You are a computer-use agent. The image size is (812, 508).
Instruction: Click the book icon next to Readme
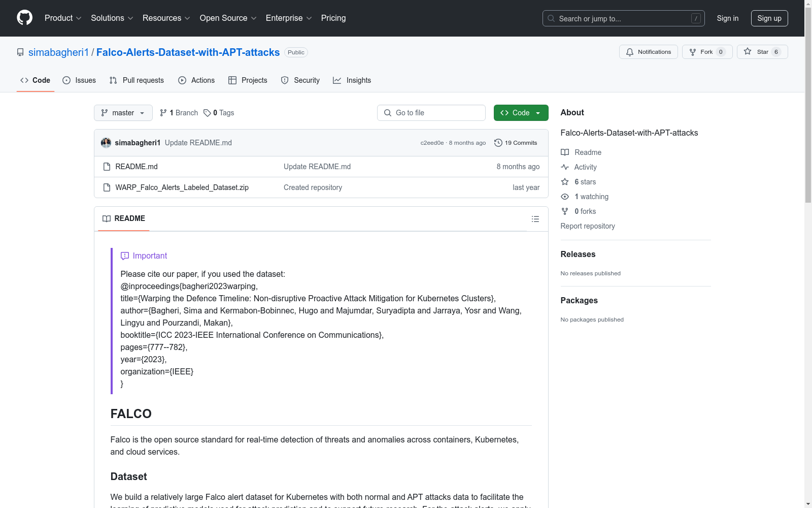pyautogui.click(x=565, y=152)
